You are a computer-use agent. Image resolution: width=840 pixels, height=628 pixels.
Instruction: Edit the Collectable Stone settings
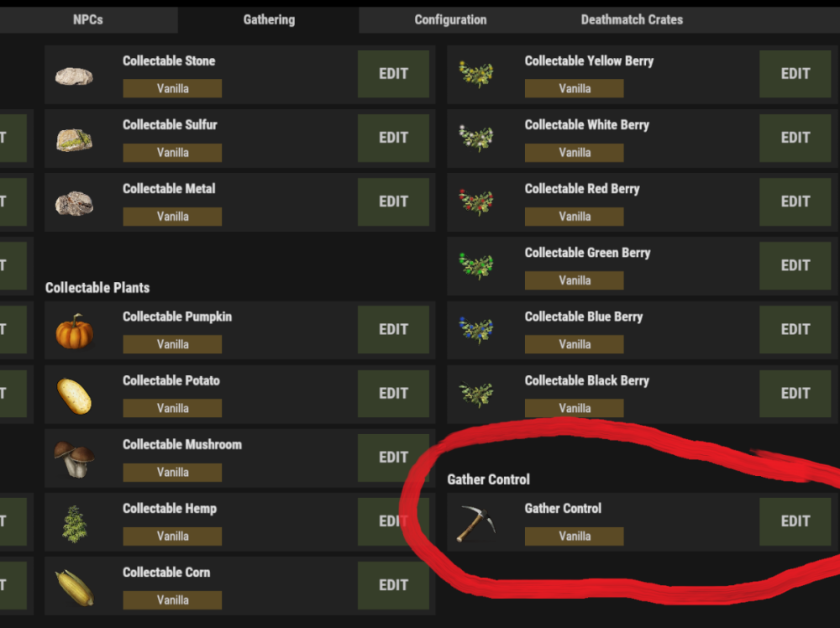(x=393, y=74)
